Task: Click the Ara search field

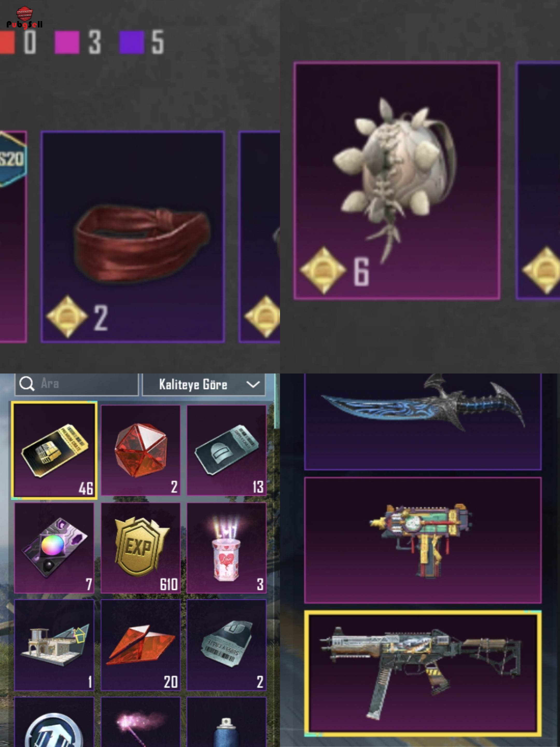Action: pos(77,384)
